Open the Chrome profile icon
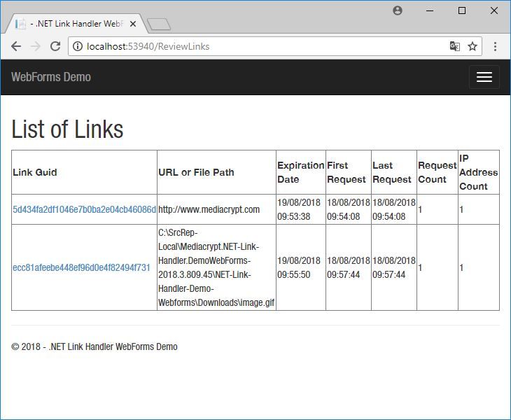511x420 pixels. click(x=398, y=10)
